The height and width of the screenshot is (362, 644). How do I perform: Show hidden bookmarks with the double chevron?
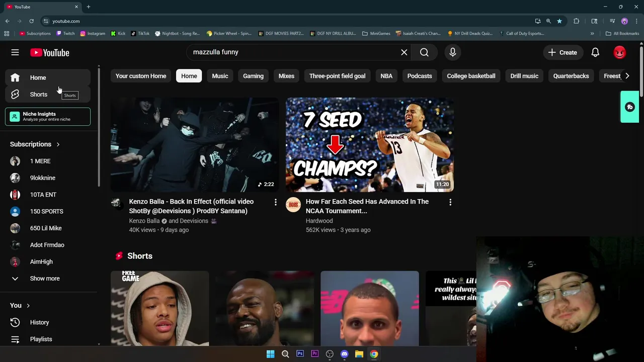pos(592,34)
